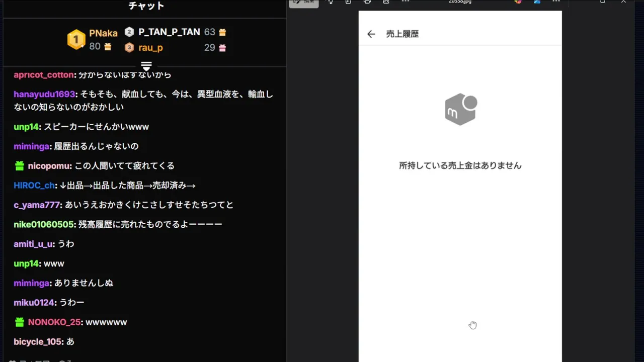The width and height of the screenshot is (644, 362).
Task: Open P_TAN_P_TAN's profile from the leaderboard
Action: click(169, 32)
